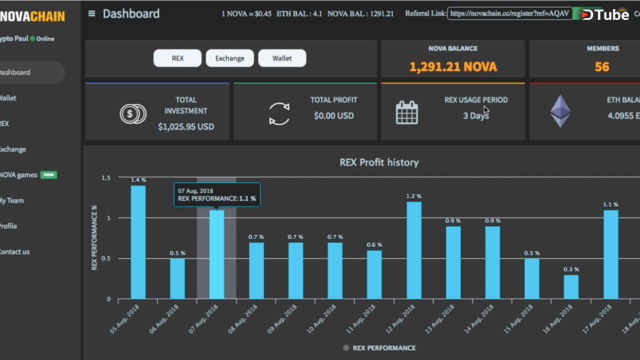Click the NOVACHAIN logo
640x360 pixels.
[x=32, y=16]
